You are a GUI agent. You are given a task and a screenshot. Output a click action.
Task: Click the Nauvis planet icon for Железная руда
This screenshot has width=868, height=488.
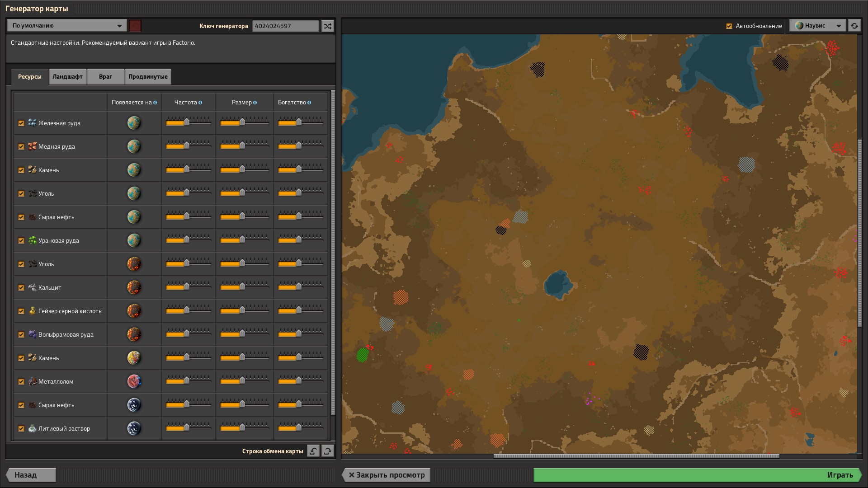pyautogui.click(x=134, y=123)
